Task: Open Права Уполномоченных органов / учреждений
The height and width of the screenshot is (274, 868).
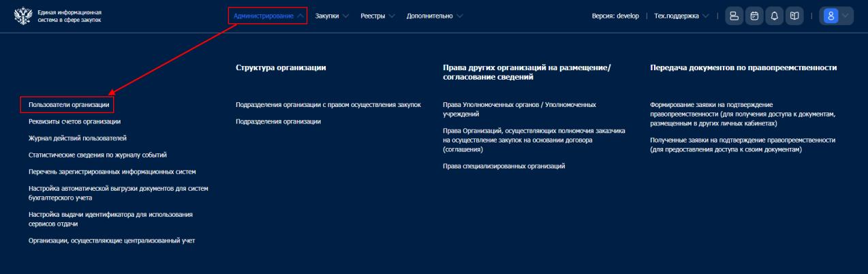Action: pos(519,109)
